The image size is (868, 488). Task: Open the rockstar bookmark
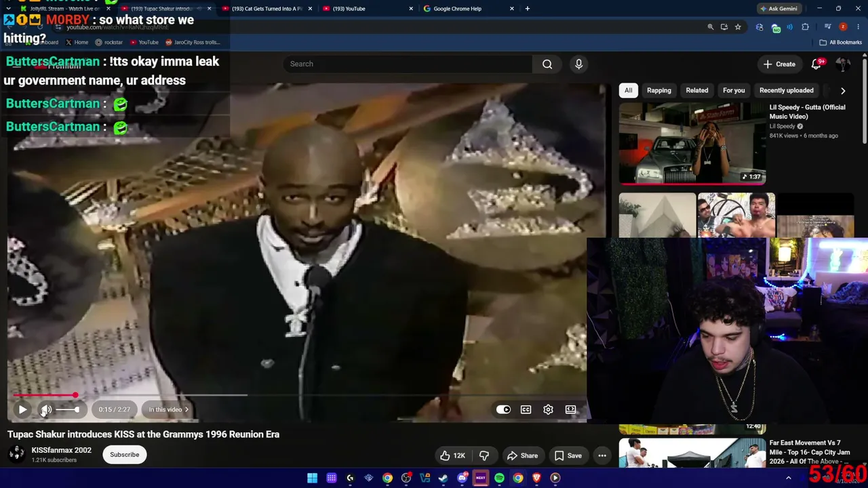(x=108, y=42)
